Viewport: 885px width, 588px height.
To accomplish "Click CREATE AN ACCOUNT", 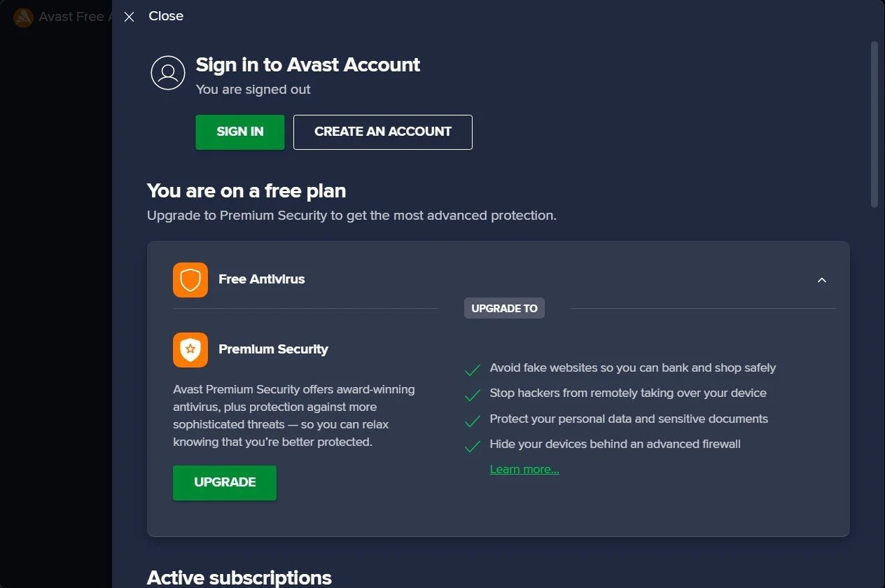I will (x=382, y=132).
